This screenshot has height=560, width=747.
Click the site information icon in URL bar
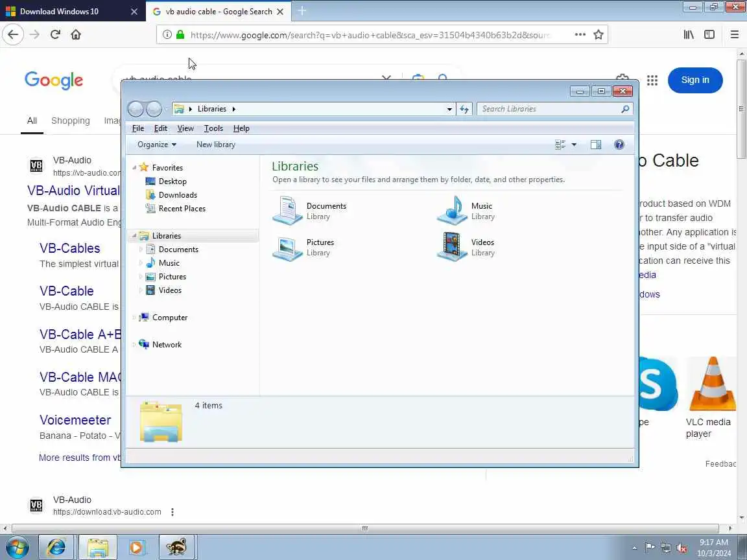[167, 34]
